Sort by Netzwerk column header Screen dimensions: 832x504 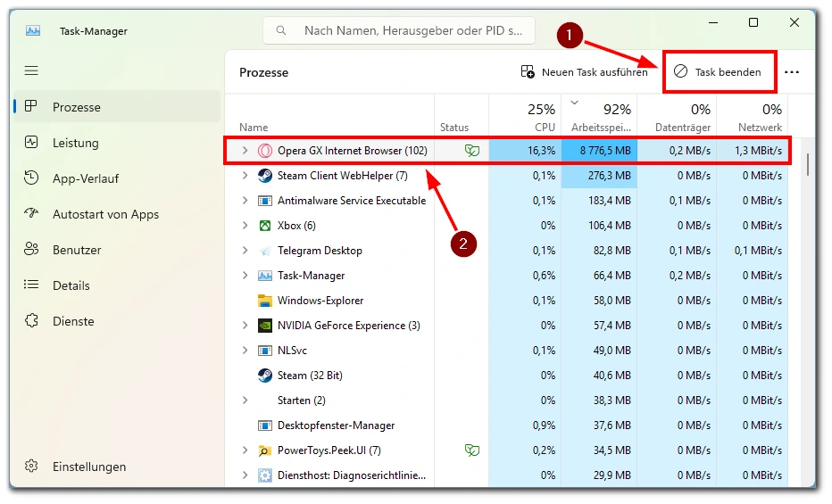pos(753,115)
